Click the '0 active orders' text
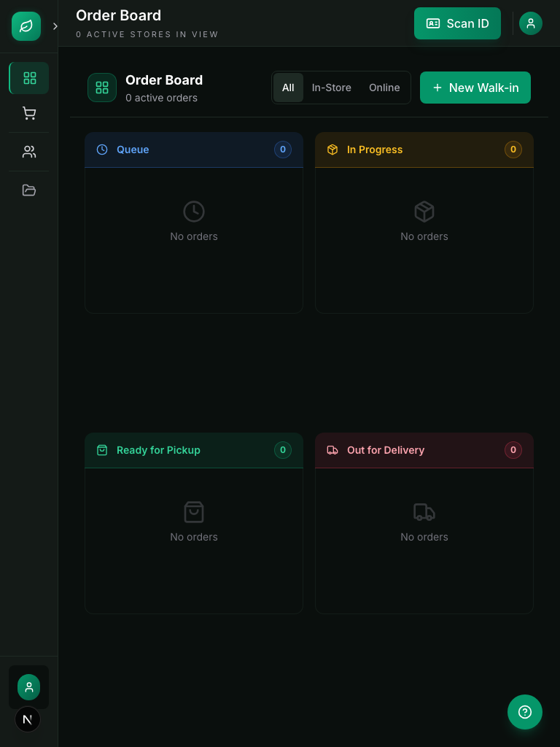Screen dimensions: 560x747 (x=161, y=98)
